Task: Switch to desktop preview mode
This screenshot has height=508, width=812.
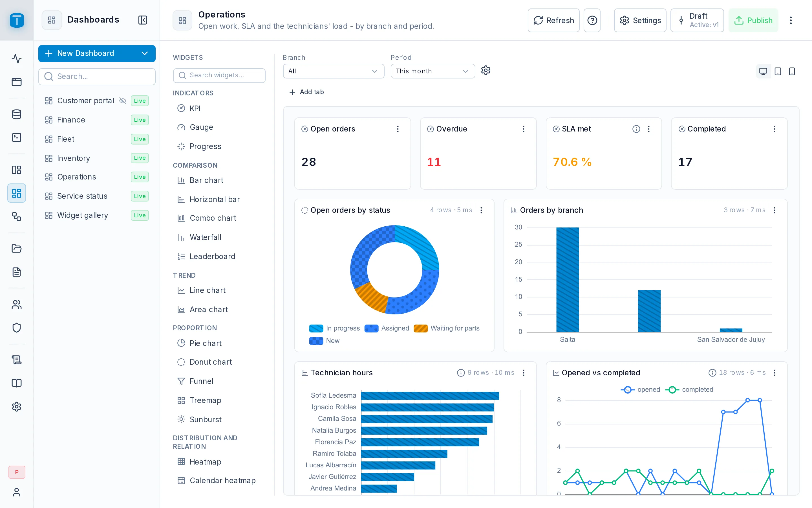Action: 763,71
